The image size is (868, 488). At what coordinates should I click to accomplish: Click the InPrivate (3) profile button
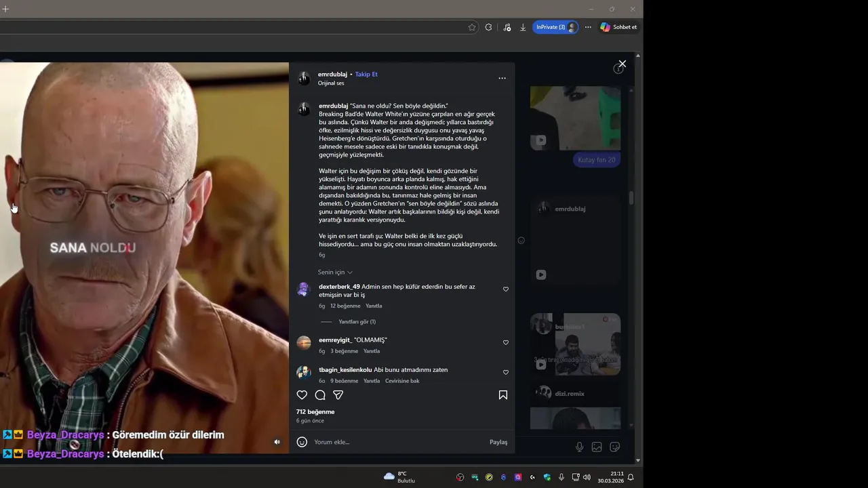555,27
